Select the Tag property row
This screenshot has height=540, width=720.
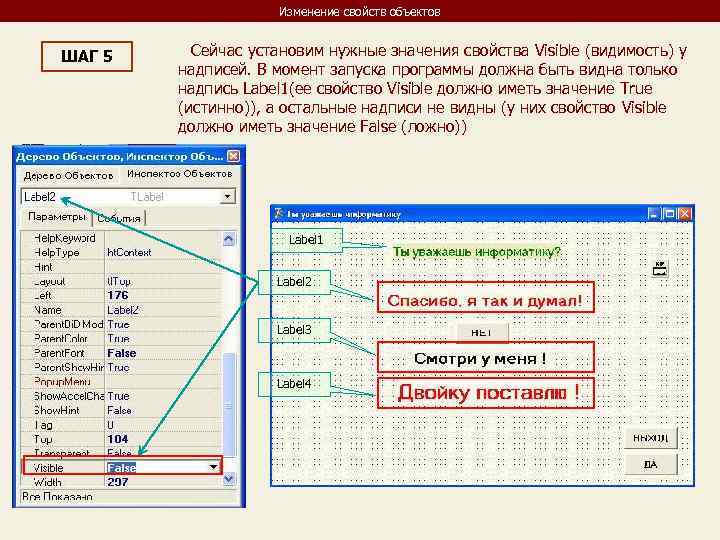click(x=121, y=425)
